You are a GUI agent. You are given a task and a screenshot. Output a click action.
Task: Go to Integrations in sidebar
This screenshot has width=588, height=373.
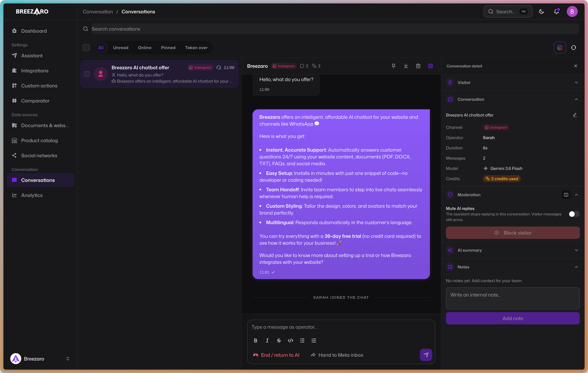point(40,71)
